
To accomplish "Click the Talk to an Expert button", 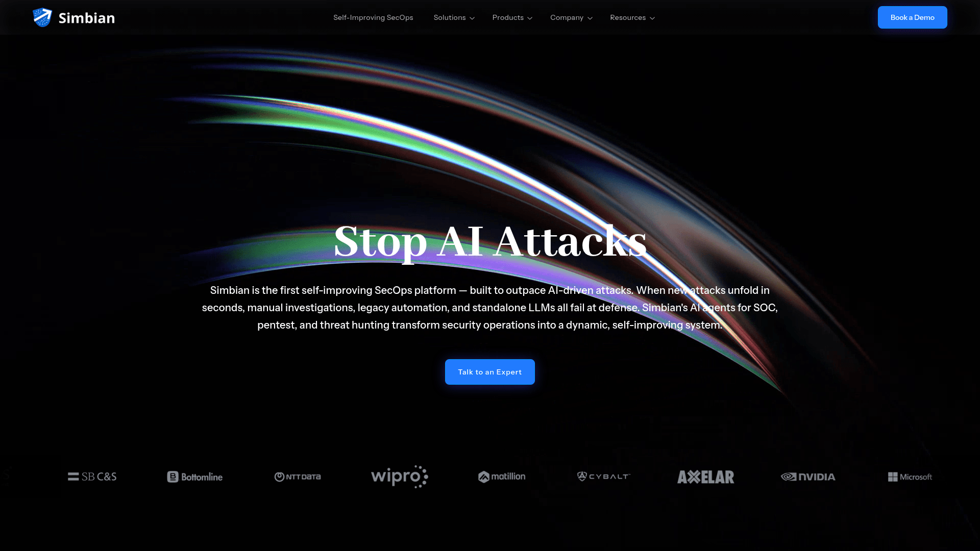I will point(490,372).
